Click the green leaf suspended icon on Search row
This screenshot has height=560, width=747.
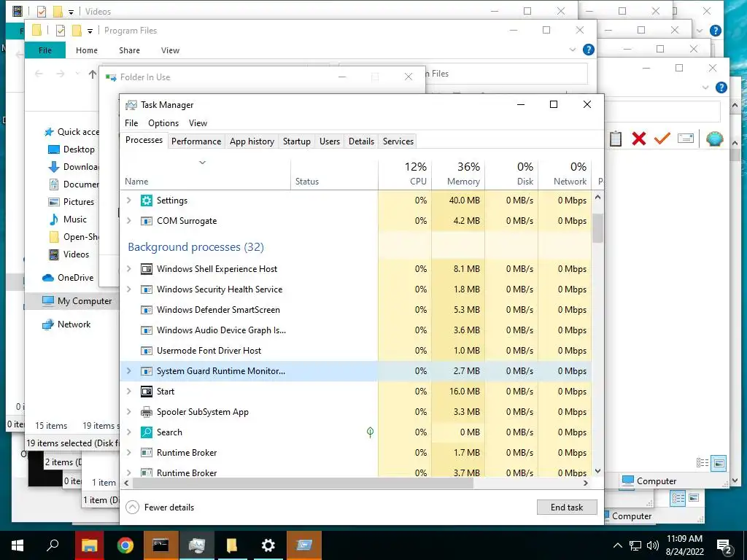click(x=370, y=432)
